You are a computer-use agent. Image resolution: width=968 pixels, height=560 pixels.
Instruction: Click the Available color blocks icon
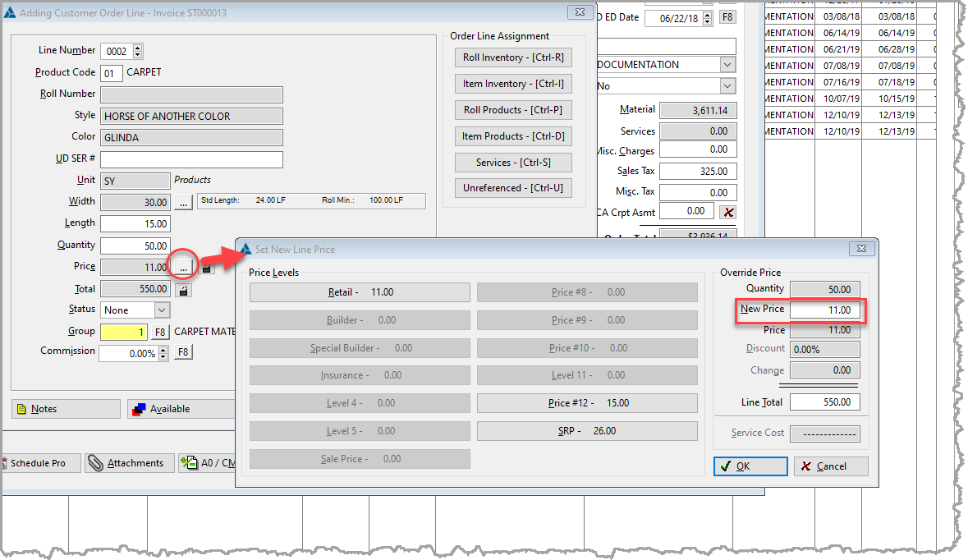pyautogui.click(x=139, y=410)
